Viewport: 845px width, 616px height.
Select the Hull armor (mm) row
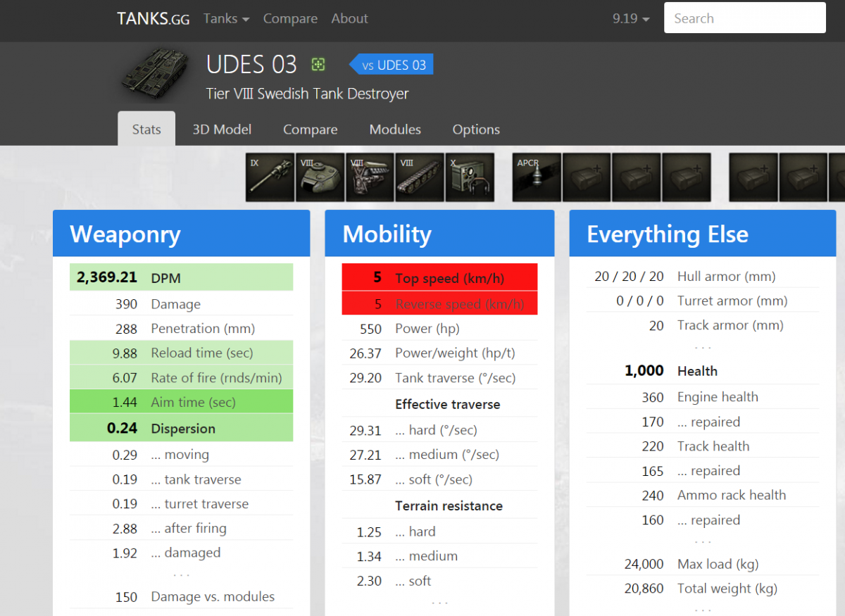(x=703, y=276)
